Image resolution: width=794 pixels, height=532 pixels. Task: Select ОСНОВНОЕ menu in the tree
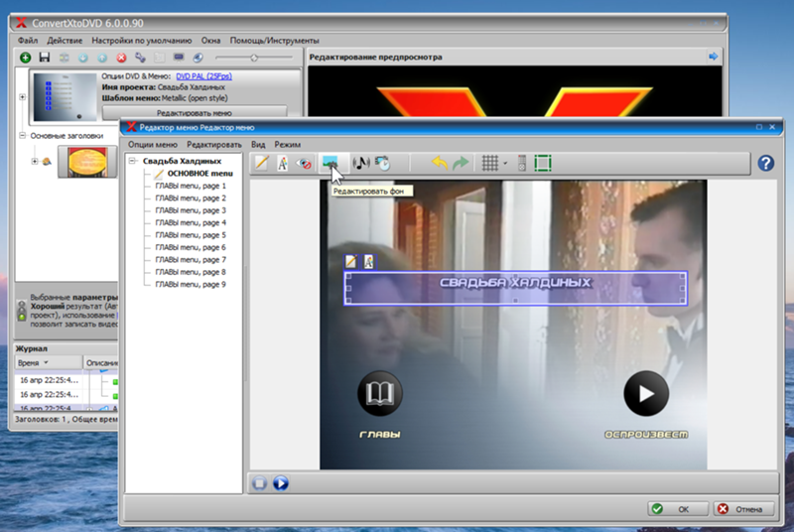[199, 174]
